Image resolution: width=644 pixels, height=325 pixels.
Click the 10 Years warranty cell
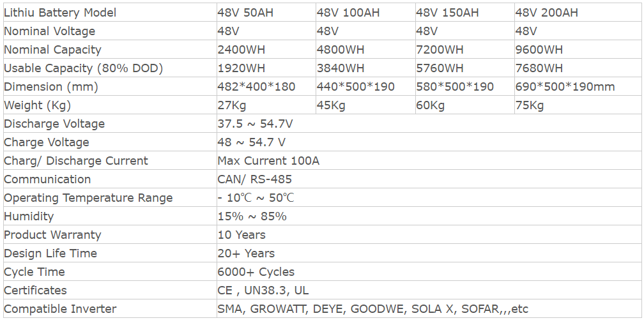[429, 235]
